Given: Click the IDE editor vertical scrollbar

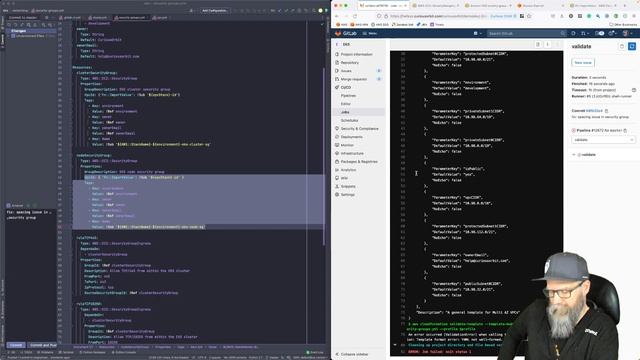Looking at the screenshot, I should click(324, 156).
